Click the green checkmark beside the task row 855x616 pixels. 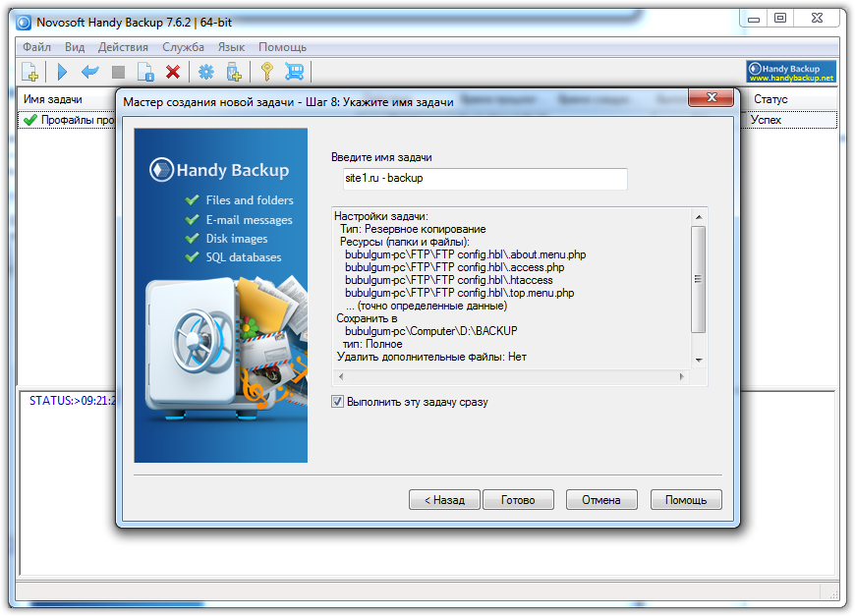pyautogui.click(x=30, y=120)
